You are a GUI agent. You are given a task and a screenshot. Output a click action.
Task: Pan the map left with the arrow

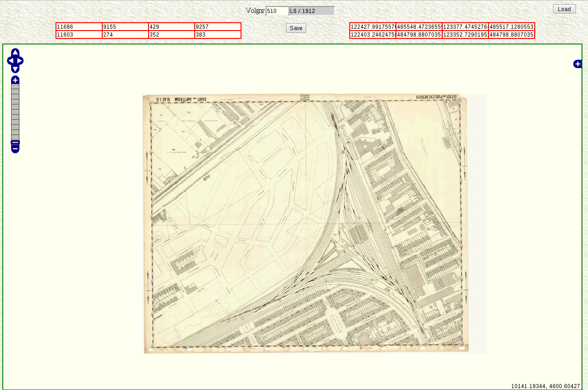pyautogui.click(x=11, y=61)
